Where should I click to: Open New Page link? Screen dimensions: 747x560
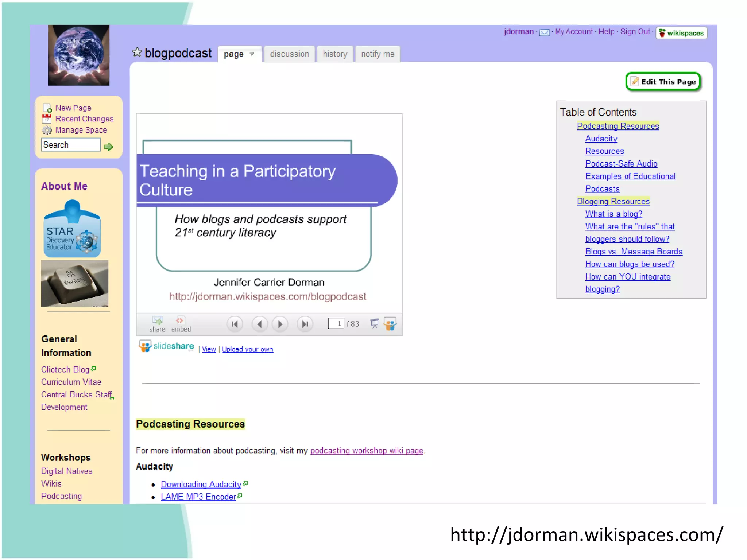73,108
